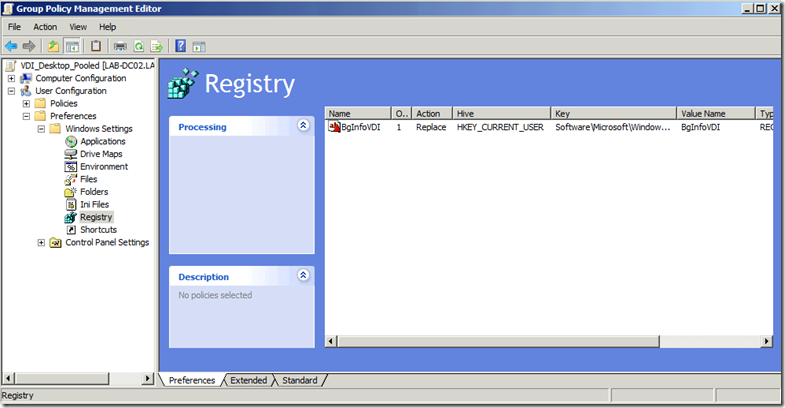Click the list horizontal scrollbar thumb

point(498,341)
